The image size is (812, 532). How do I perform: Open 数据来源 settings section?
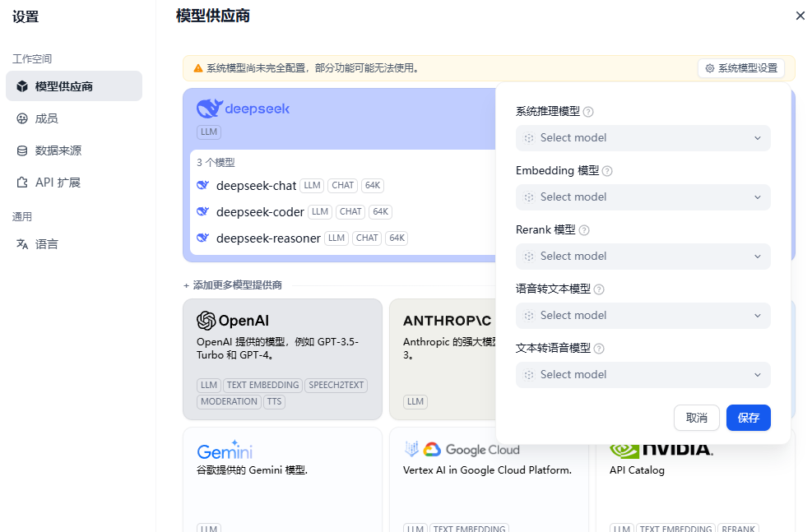coord(58,150)
